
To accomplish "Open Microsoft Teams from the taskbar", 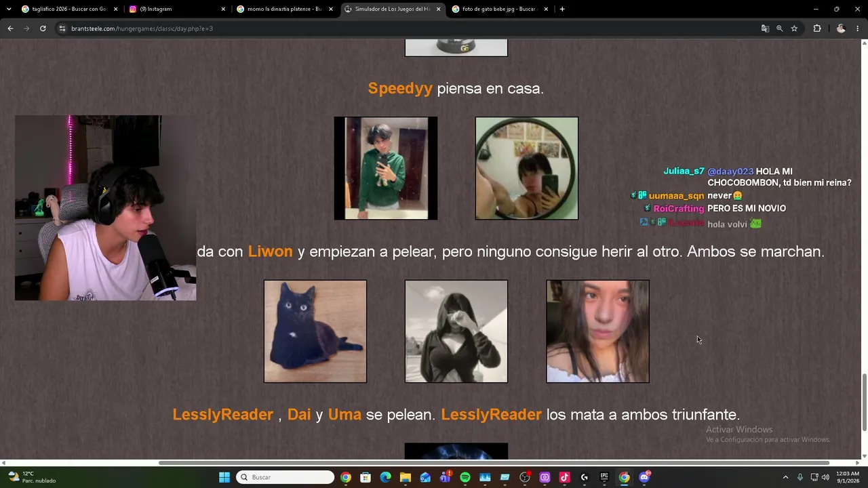I will click(446, 477).
